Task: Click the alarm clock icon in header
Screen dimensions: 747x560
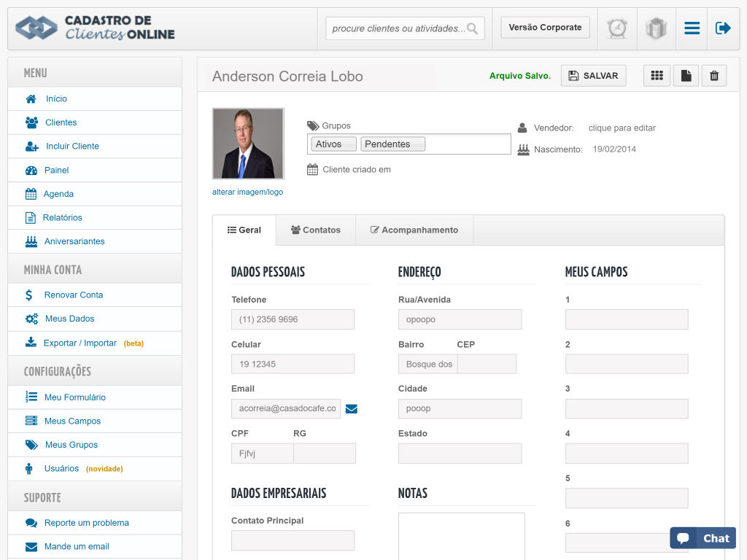Action: 617,28
